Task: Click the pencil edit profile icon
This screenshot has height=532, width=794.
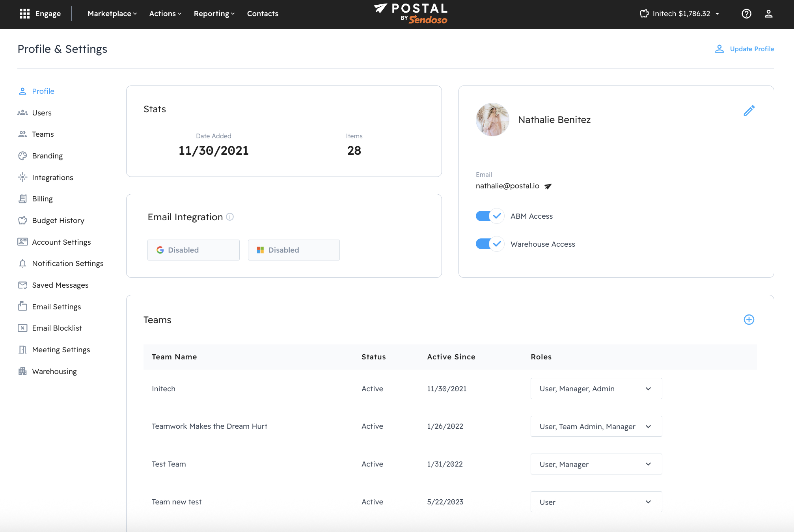Action: 749,111
